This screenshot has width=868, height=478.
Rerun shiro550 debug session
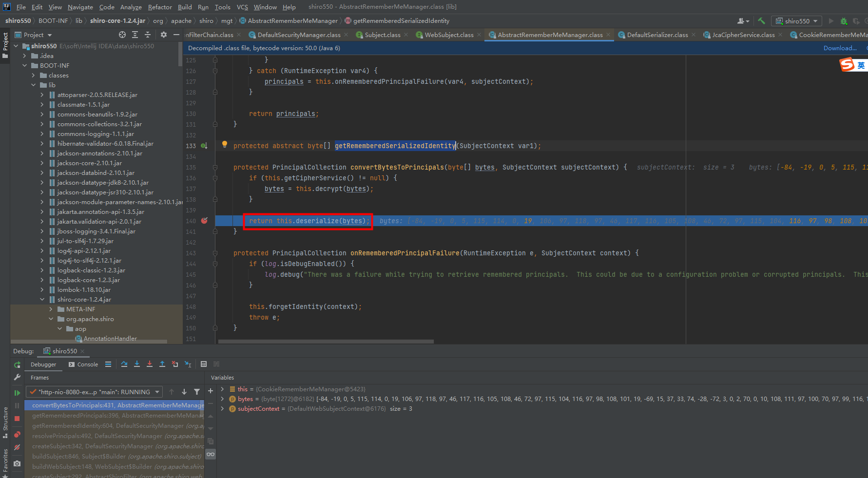(17, 364)
